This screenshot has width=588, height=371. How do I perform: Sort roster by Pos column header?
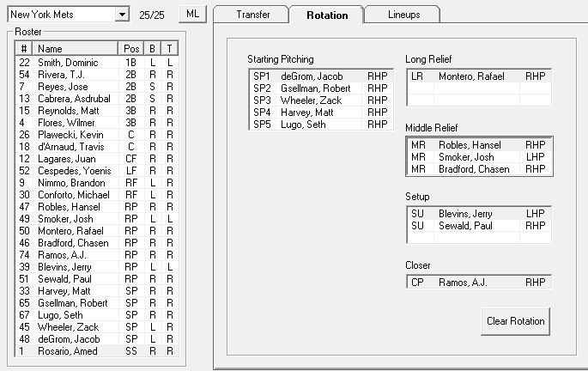(130, 49)
